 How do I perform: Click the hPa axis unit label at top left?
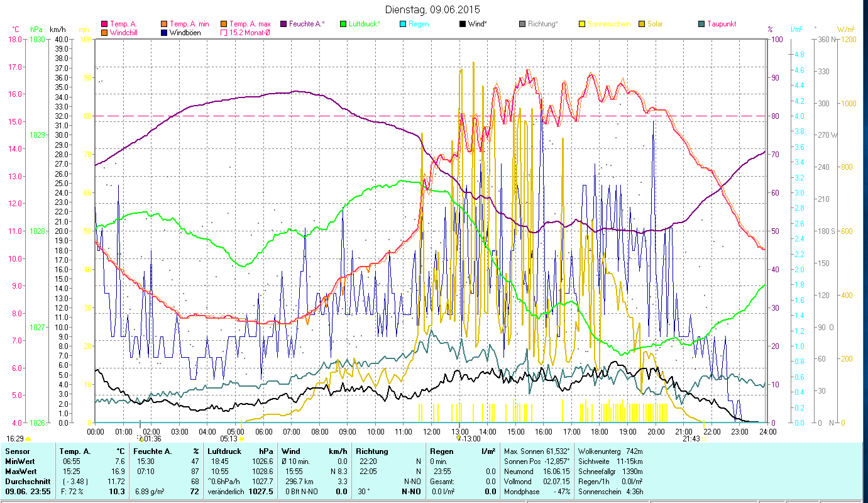[x=36, y=30]
